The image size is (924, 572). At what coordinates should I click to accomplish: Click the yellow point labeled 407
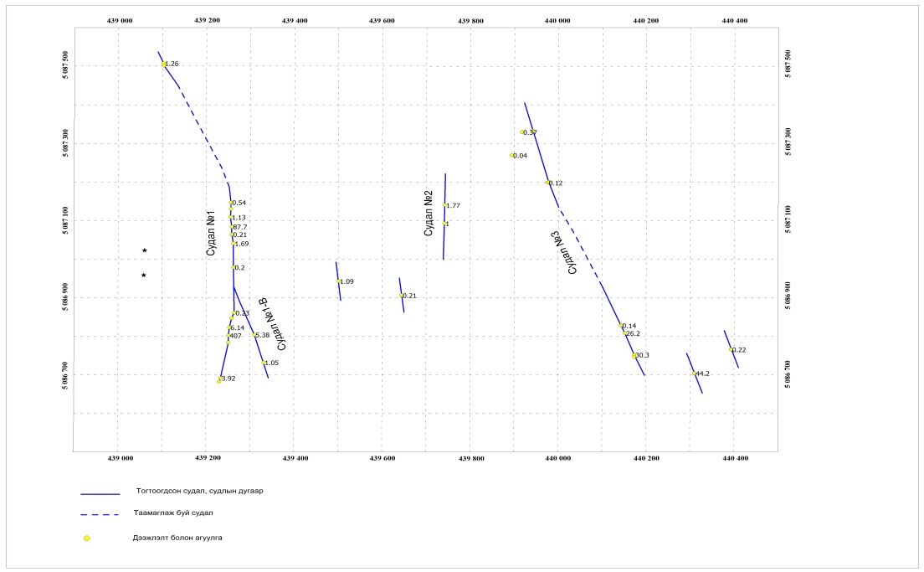(x=228, y=336)
